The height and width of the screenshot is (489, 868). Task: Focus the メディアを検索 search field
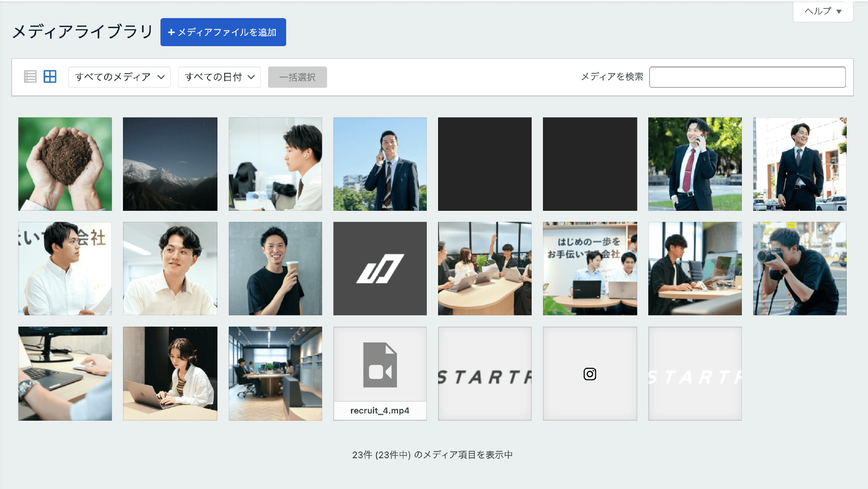point(747,77)
